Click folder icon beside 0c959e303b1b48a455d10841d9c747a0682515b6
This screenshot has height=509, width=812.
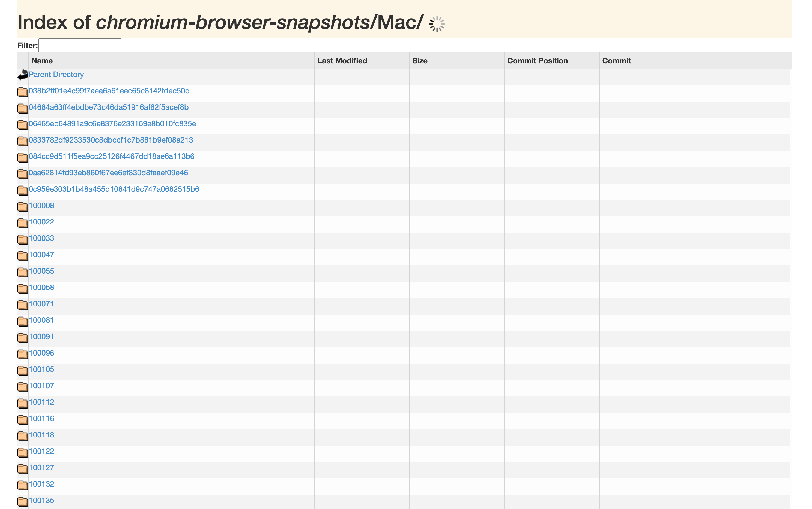pos(23,190)
